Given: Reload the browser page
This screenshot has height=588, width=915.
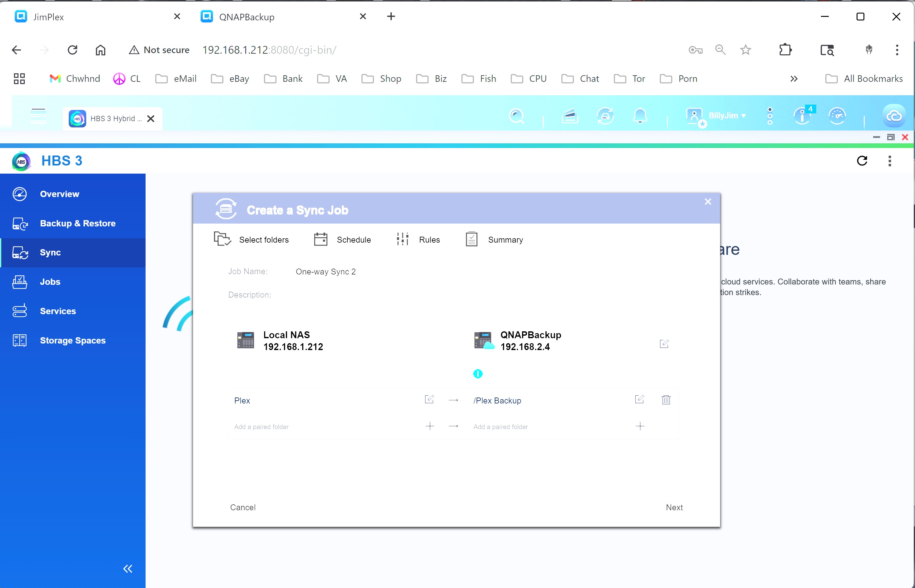Looking at the screenshot, I should 72,50.
